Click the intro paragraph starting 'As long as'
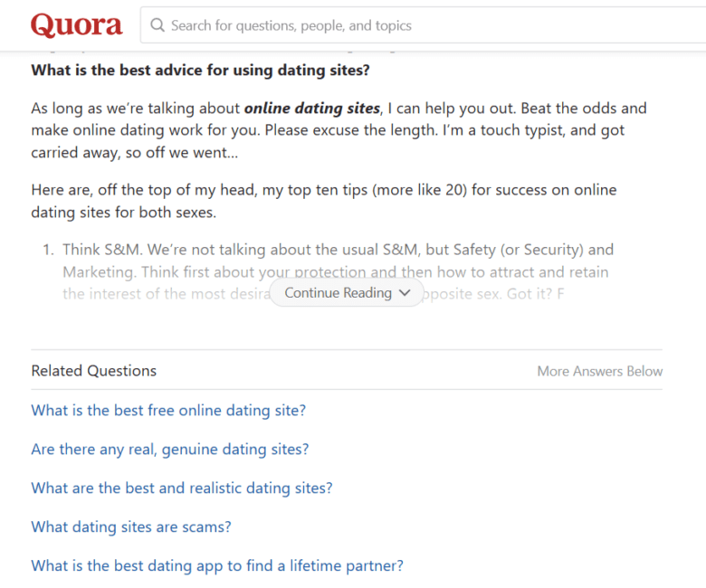Viewport: 706px width, 588px height. (339, 130)
